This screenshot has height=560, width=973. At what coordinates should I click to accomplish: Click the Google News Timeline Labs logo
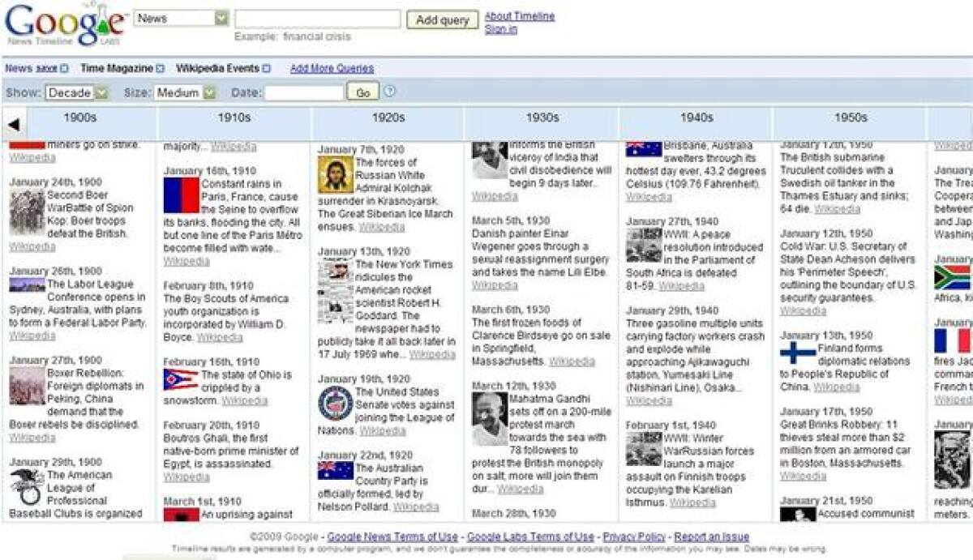pyautogui.click(x=65, y=25)
